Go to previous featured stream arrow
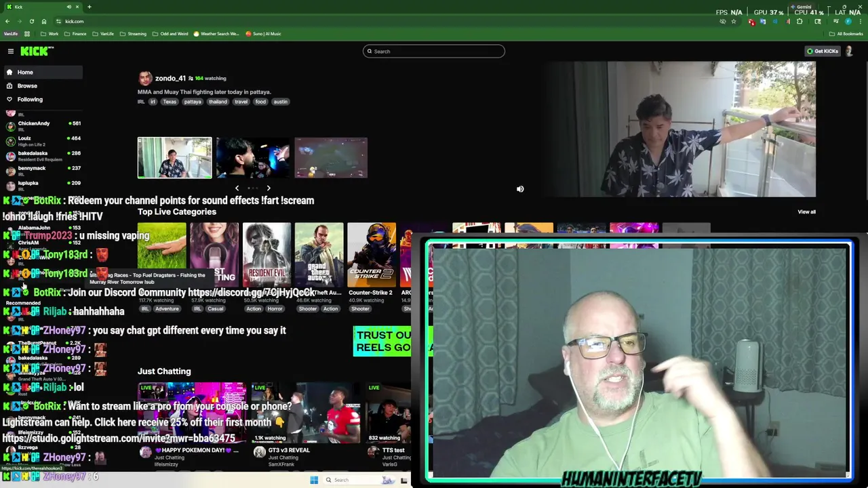 pyautogui.click(x=237, y=188)
